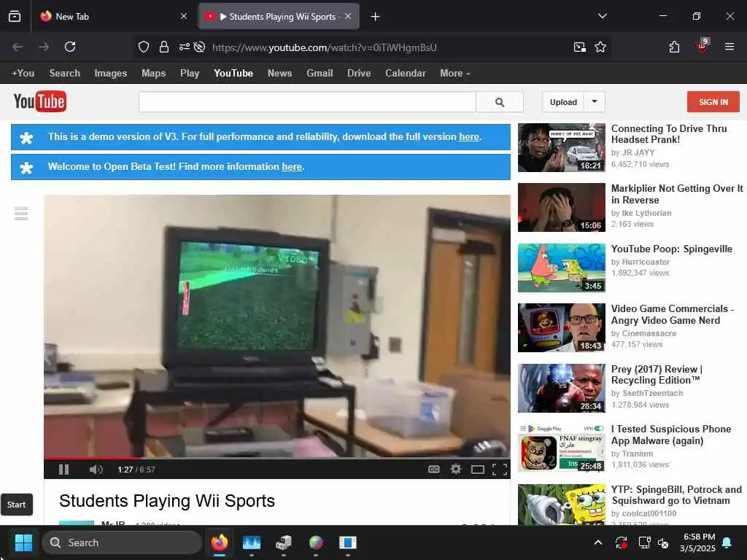Click the muted volume tray icon
This screenshot has height=560, width=747.
(x=663, y=542)
